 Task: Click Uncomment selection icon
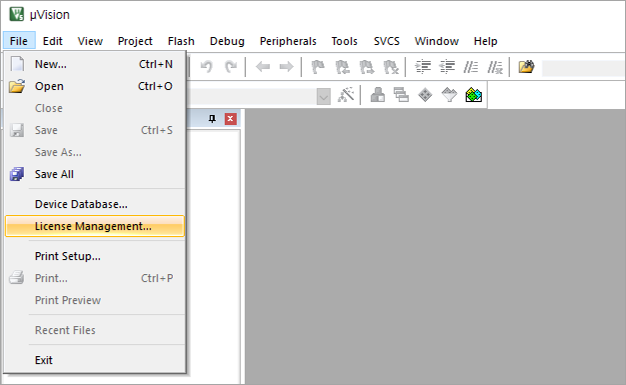tap(495, 67)
